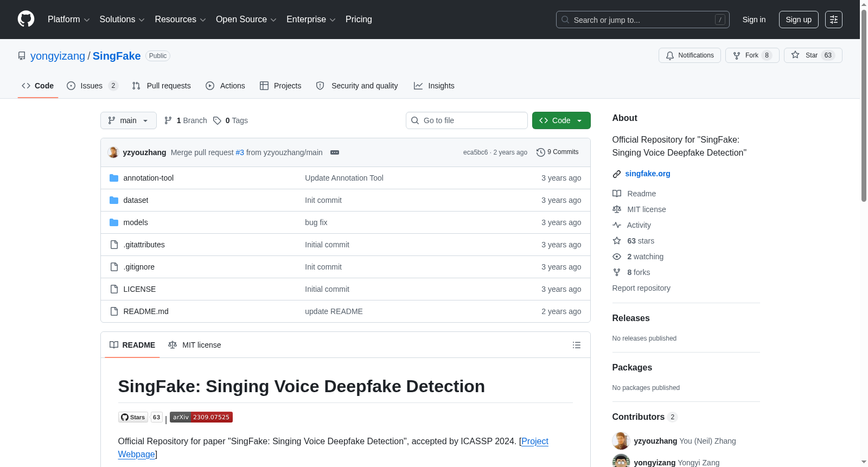Screen dimensions: 868x467
Task: Click the LICENSE file icon
Action: 114,289
